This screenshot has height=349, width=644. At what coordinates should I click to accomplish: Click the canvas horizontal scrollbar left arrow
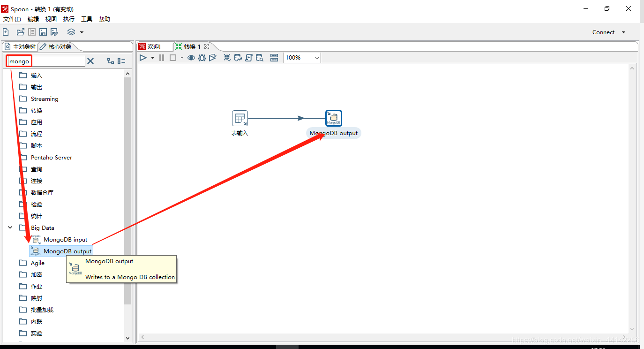pyautogui.click(x=142, y=337)
